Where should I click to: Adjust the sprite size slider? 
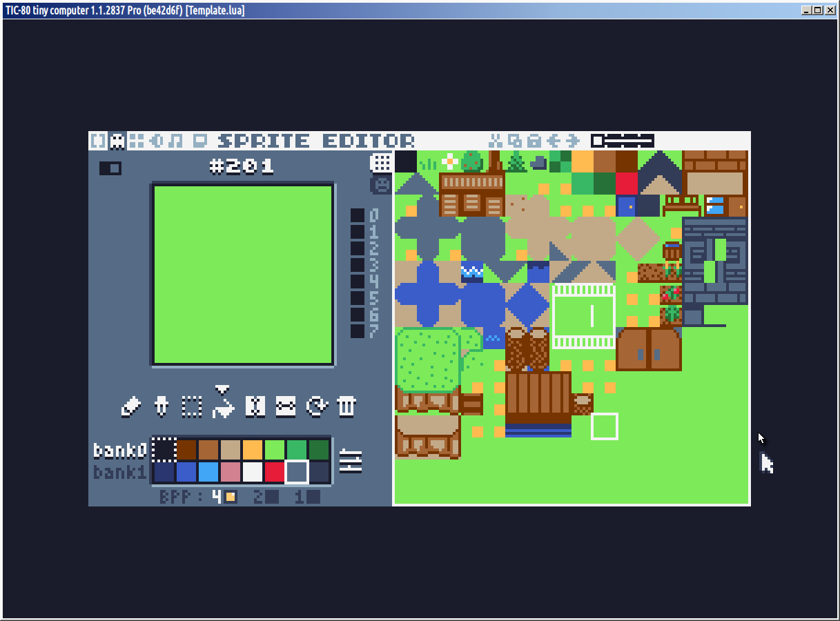tap(622, 141)
